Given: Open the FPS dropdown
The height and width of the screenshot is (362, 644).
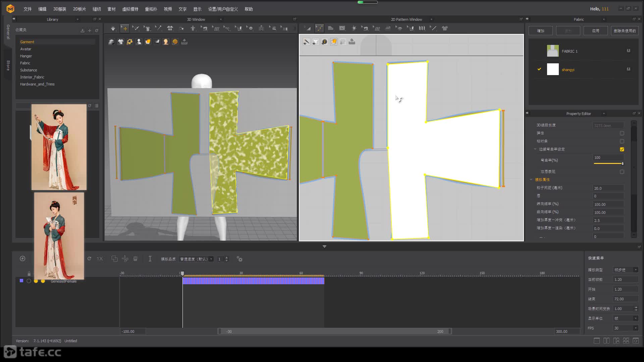Looking at the screenshot, I should (626, 328).
